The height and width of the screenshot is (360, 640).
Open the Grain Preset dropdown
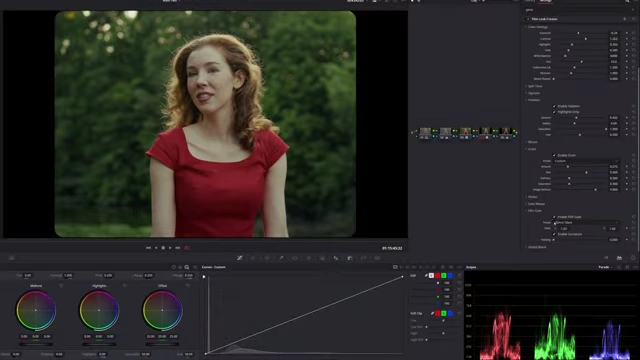click(586, 161)
